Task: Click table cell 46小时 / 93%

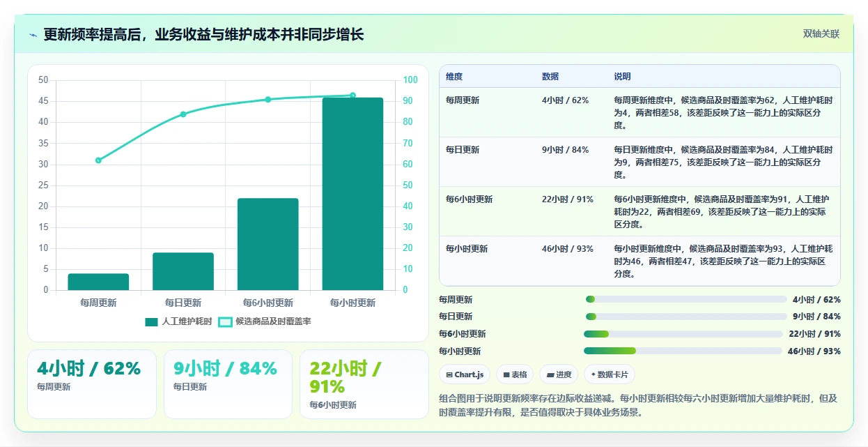Action: [568, 249]
